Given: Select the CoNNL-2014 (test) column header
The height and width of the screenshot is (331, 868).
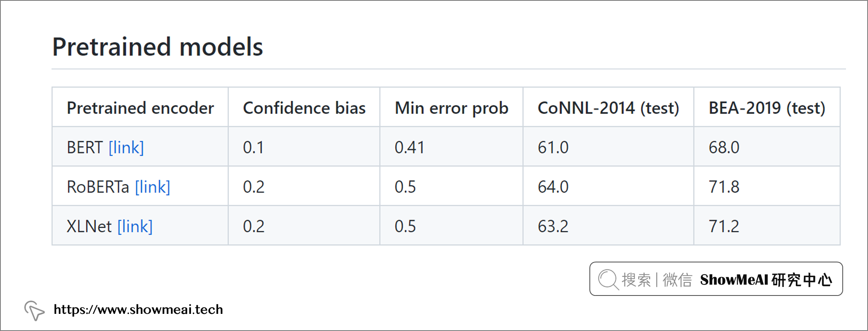Looking at the screenshot, I should pyautogui.click(x=608, y=108).
